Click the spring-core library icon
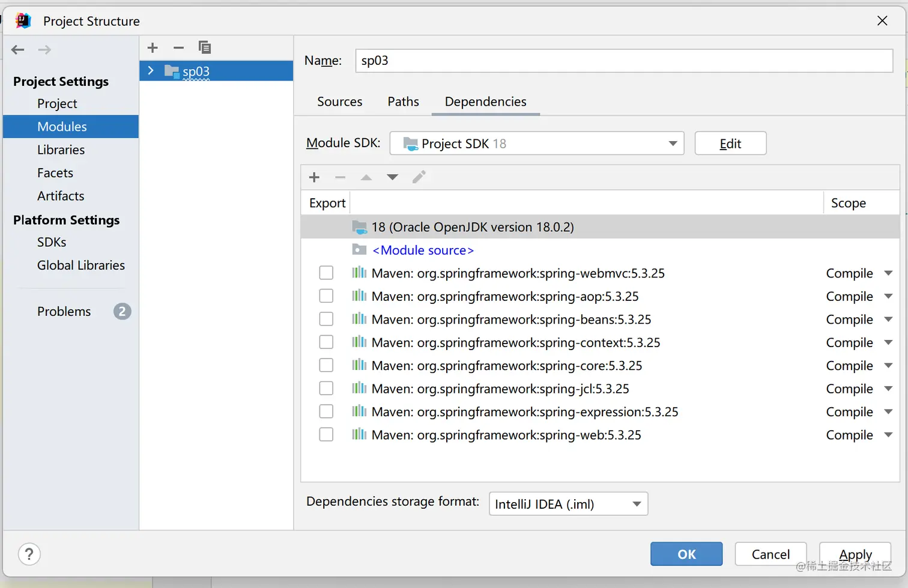This screenshot has height=588, width=908. click(359, 365)
